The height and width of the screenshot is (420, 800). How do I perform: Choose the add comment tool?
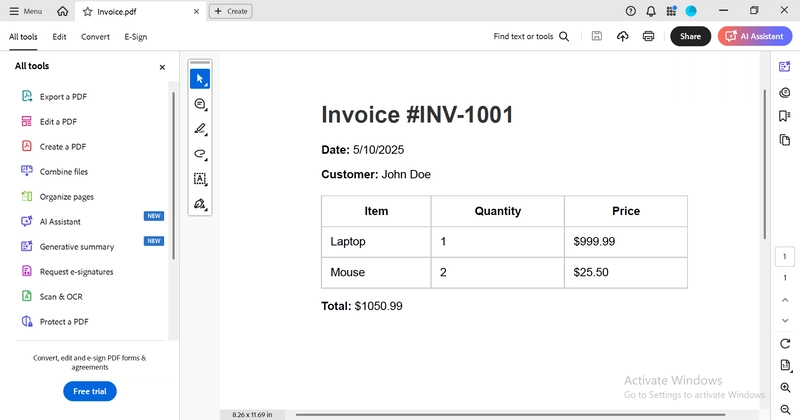click(200, 104)
